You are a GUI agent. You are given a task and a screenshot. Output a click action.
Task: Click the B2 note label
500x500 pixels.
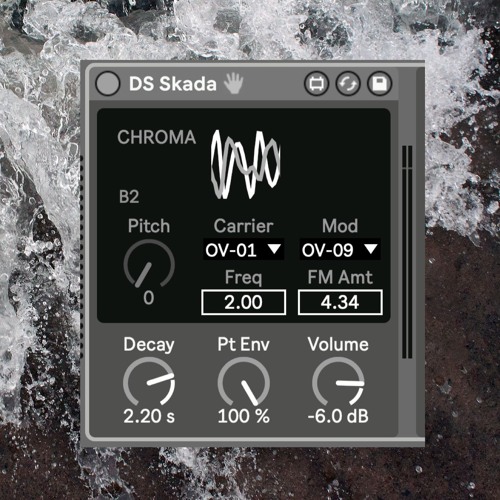(x=129, y=197)
